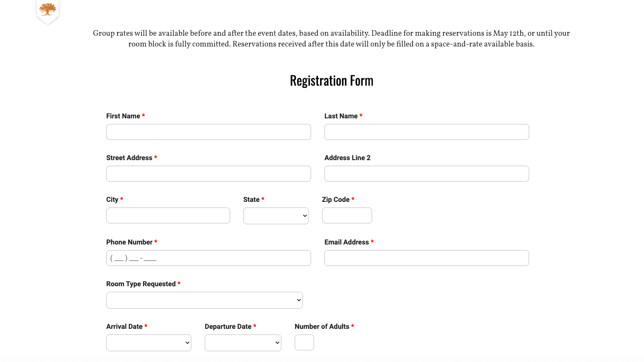Click into the Last Name text box
Screen dimensions: 644x362
coord(426,132)
